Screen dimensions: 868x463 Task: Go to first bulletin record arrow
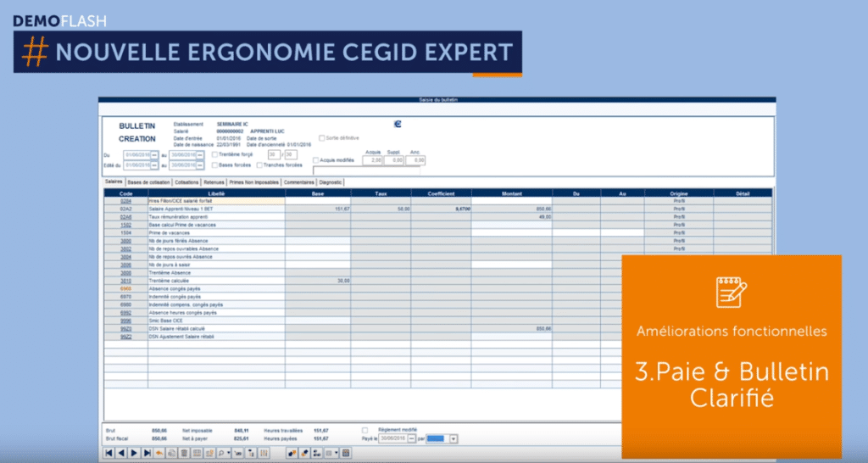pyautogui.click(x=109, y=453)
